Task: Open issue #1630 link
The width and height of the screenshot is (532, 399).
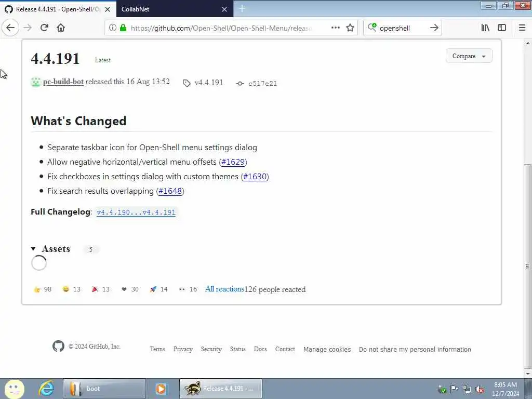Action: pyautogui.click(x=255, y=177)
